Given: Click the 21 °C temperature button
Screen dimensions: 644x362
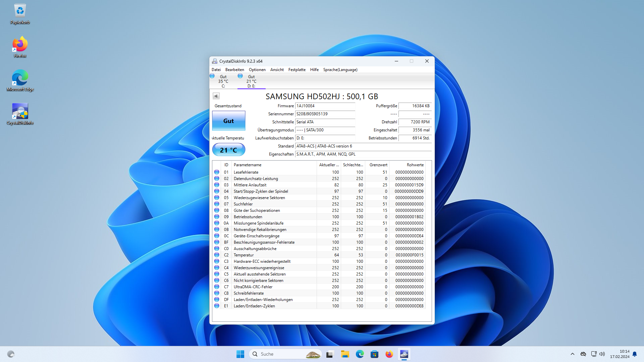Looking at the screenshot, I should pyautogui.click(x=228, y=150).
